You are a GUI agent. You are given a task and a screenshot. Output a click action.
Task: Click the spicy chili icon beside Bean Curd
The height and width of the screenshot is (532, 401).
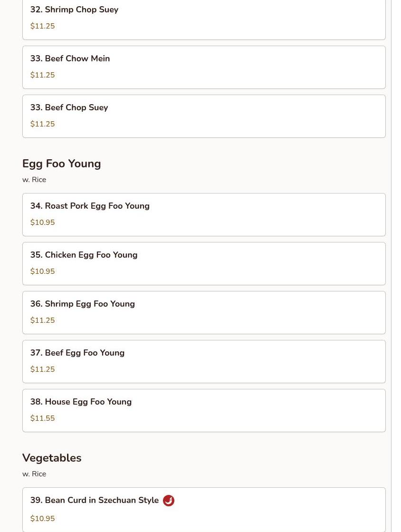[169, 501]
